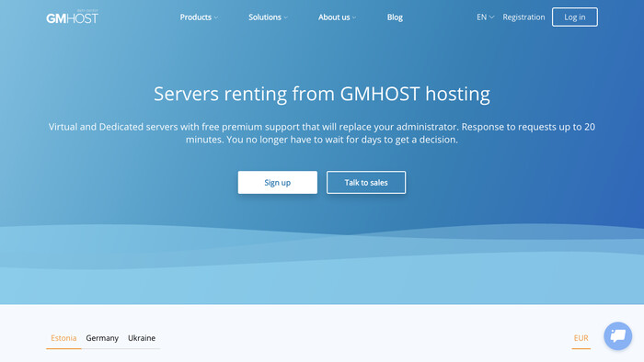The height and width of the screenshot is (362, 644).
Task: Expand the About us menu
Action: click(x=337, y=17)
